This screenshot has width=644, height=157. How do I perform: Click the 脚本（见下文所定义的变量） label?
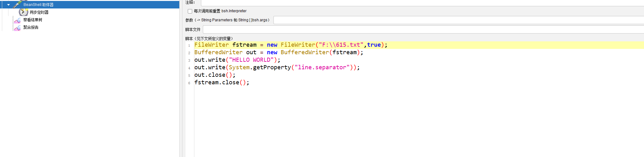coord(209,39)
